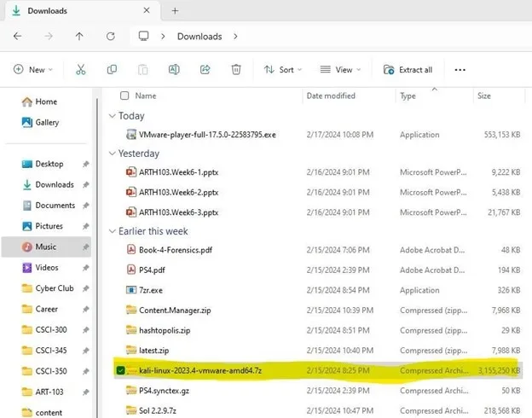Sort by the Size column header
The height and width of the screenshot is (418, 532).
[484, 96]
